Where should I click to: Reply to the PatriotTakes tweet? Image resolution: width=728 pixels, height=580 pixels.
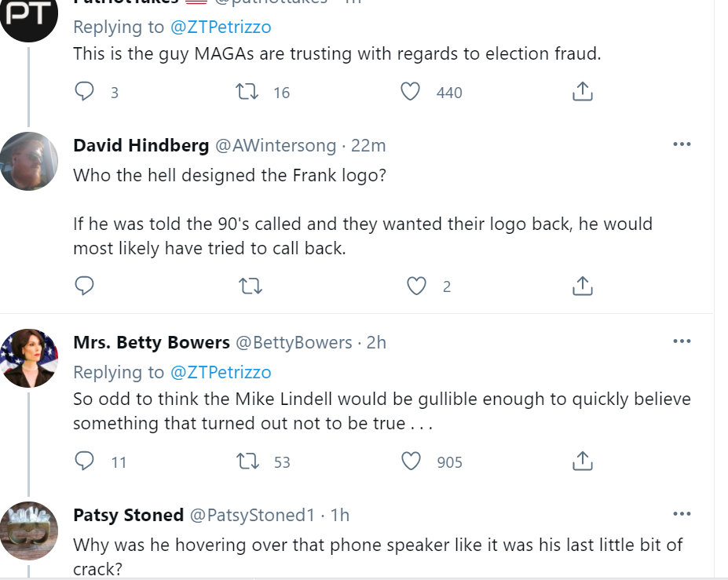[85, 92]
